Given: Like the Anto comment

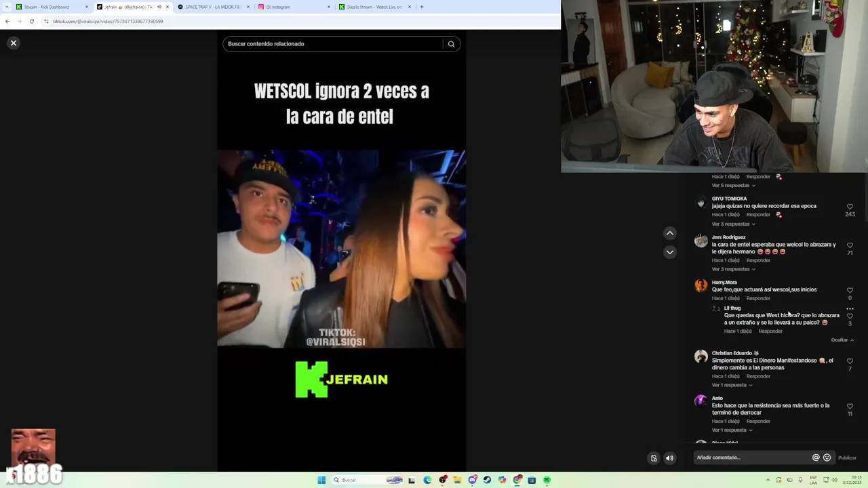Looking at the screenshot, I should click(850, 407).
